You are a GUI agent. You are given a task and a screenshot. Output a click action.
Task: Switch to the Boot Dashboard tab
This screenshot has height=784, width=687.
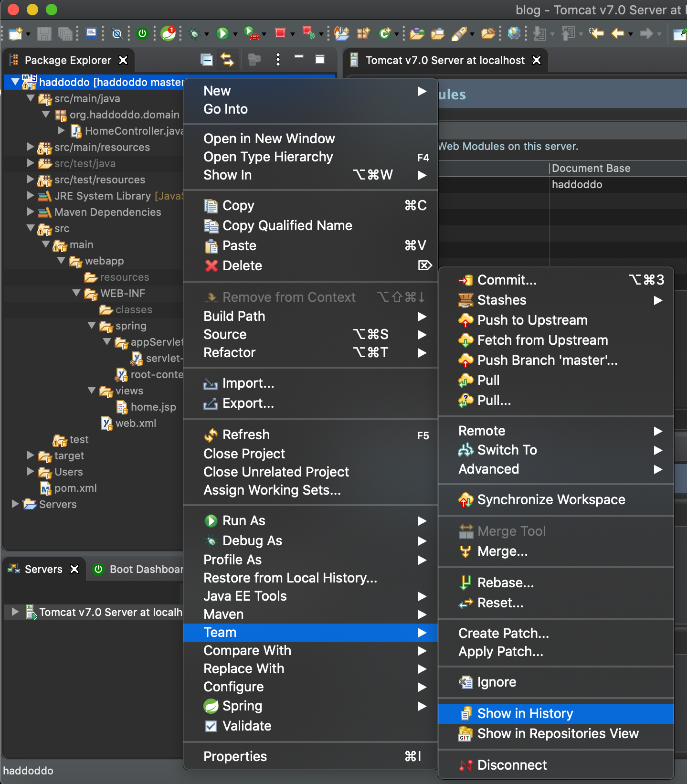tap(138, 569)
